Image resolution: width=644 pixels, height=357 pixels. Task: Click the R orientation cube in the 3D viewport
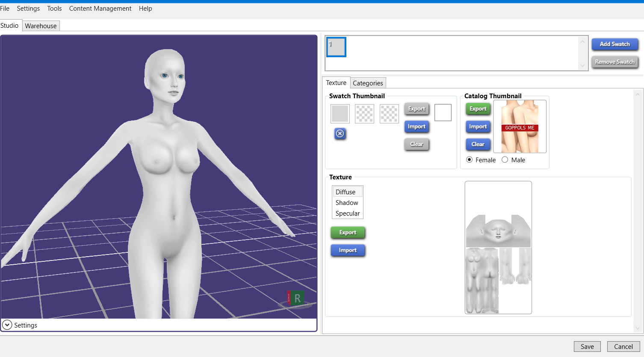point(295,298)
